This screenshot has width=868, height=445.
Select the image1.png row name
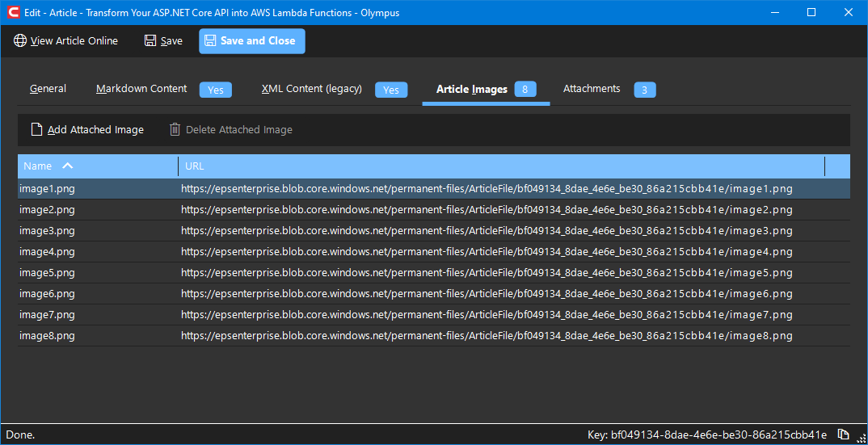click(47, 189)
